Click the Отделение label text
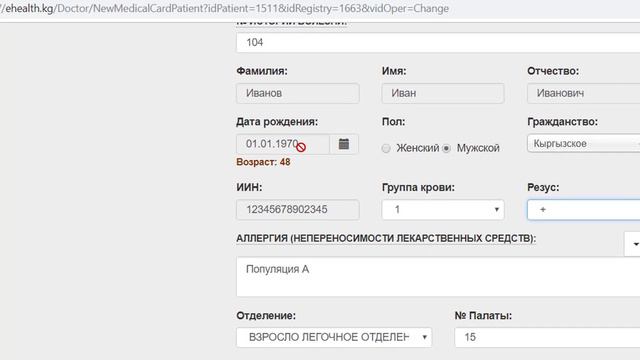The image size is (640, 360). click(x=266, y=316)
